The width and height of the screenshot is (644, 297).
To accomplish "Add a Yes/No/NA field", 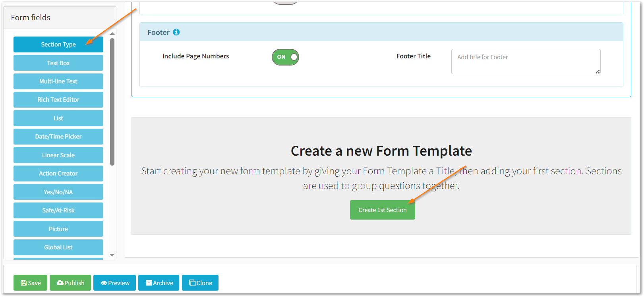I will click(58, 192).
